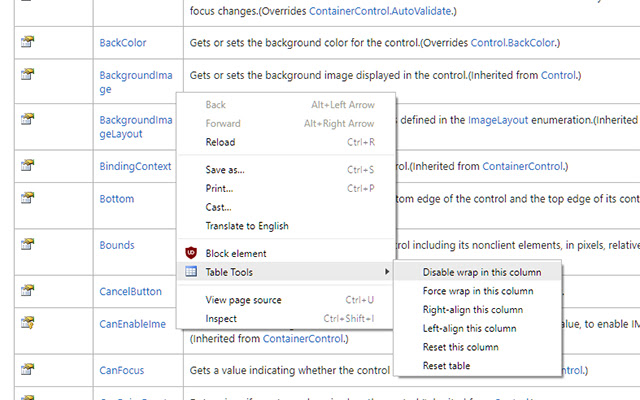Viewport: 640px width, 400px height.
Task: Choose Save as... from context menu
Action: click(225, 170)
